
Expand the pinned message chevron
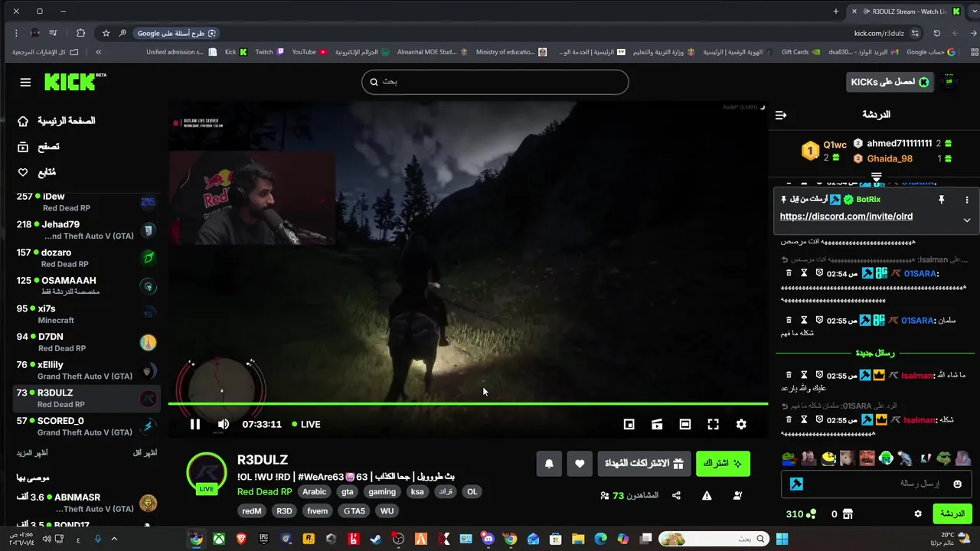pyautogui.click(x=967, y=220)
